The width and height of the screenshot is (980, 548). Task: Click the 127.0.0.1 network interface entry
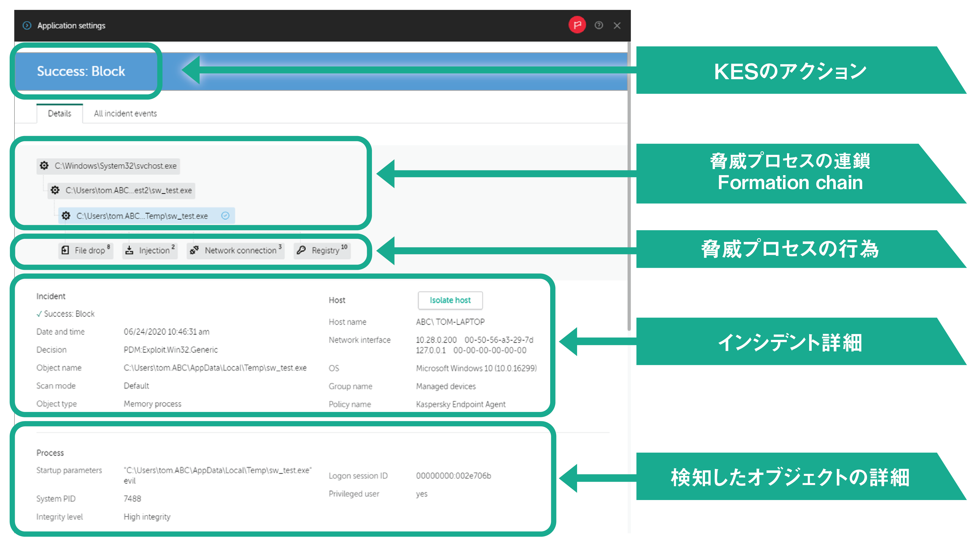(x=471, y=350)
